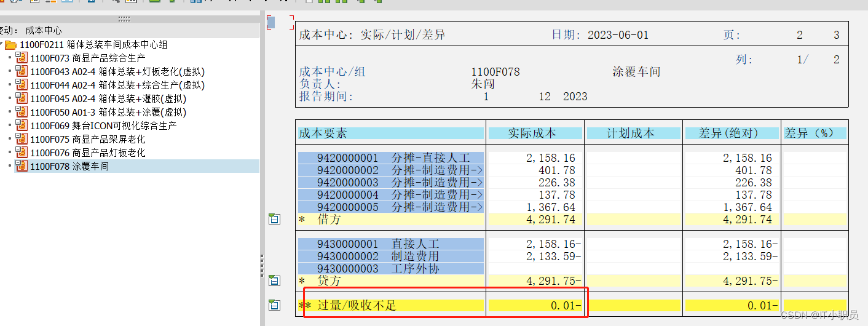Select cost element row 9420000005
The width and height of the screenshot is (868, 326).
pyautogui.click(x=391, y=207)
